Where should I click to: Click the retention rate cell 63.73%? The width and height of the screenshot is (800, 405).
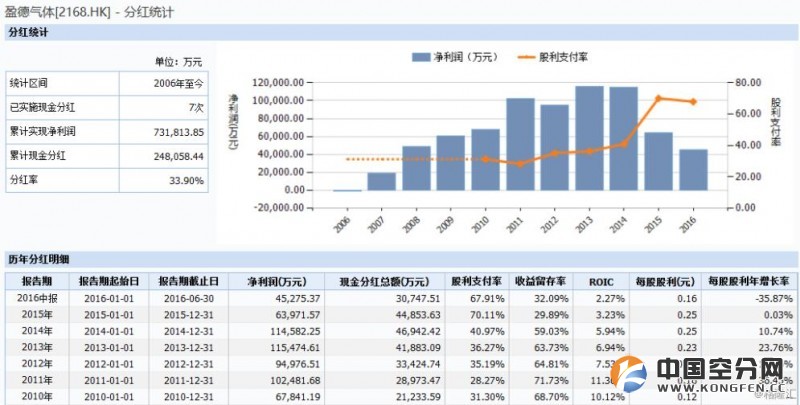tap(551, 347)
